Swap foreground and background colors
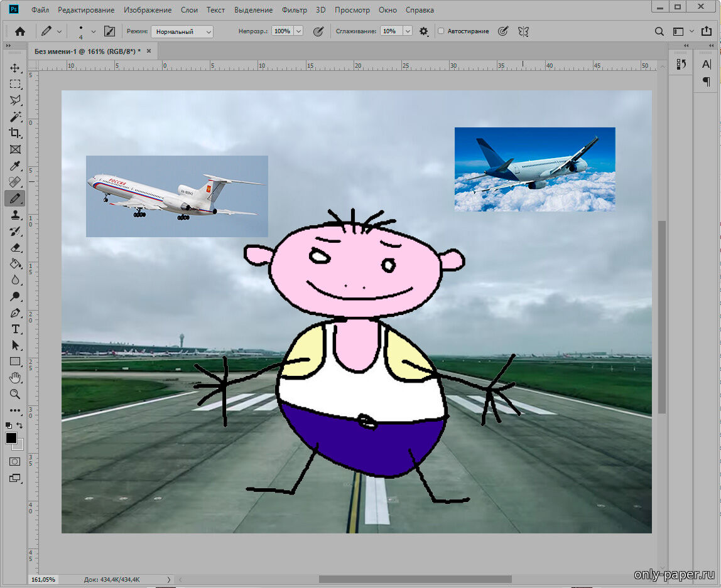Image resolution: width=721 pixels, height=588 pixels. 19,425
